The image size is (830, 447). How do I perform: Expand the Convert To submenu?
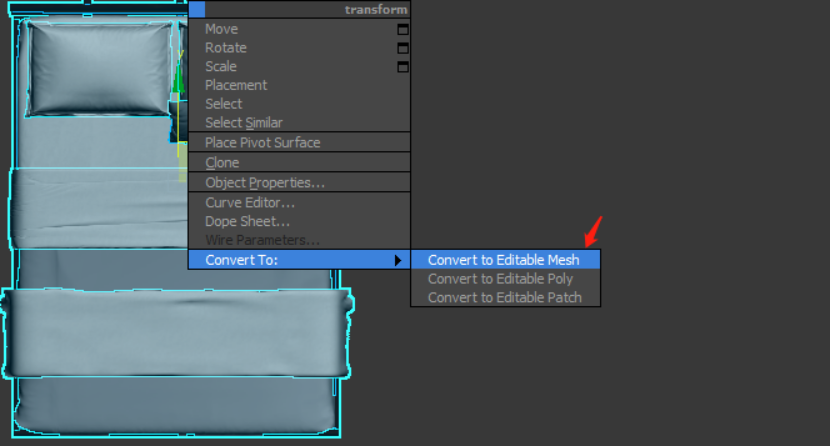[299, 260]
